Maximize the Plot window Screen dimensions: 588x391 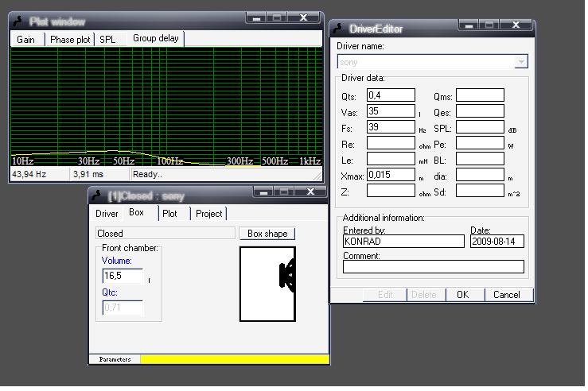[276, 17]
